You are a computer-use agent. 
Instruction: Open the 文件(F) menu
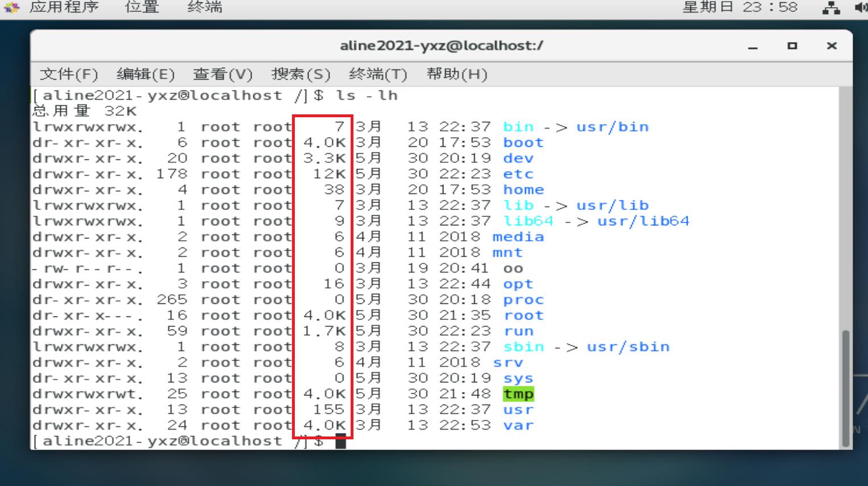click(x=69, y=74)
